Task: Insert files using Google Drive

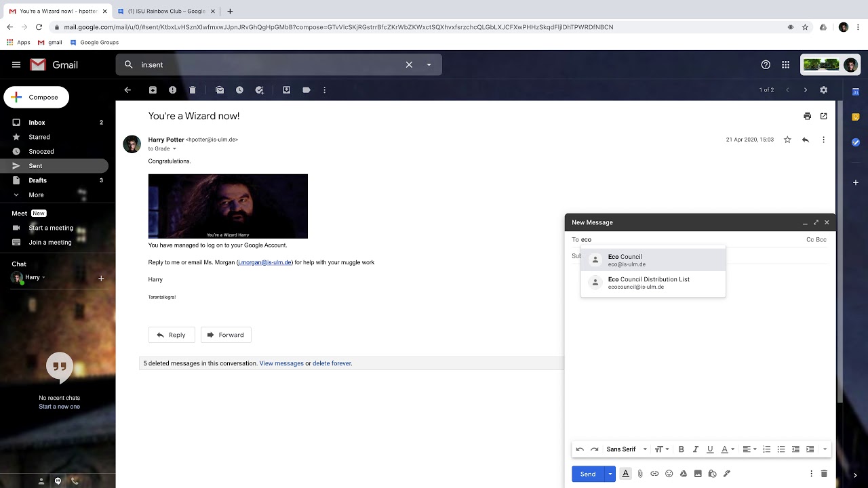Action: click(684, 474)
